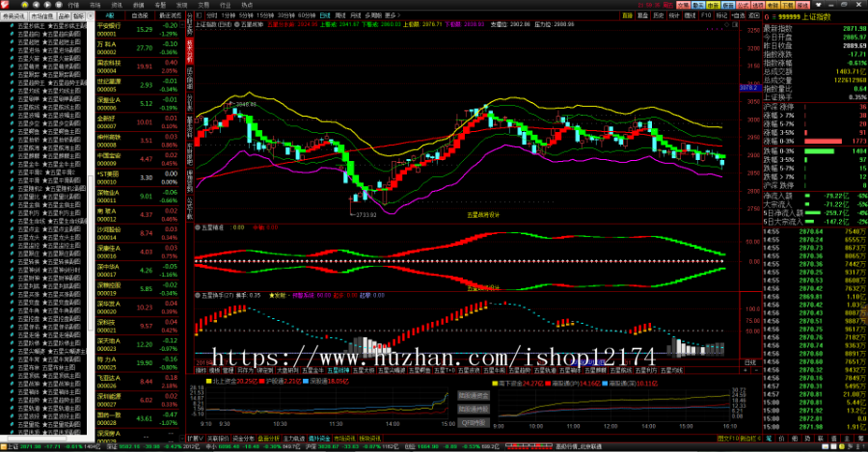This screenshot has width=868, height=452.
Task: Click the 历史 button above chart
Action: point(659,15)
